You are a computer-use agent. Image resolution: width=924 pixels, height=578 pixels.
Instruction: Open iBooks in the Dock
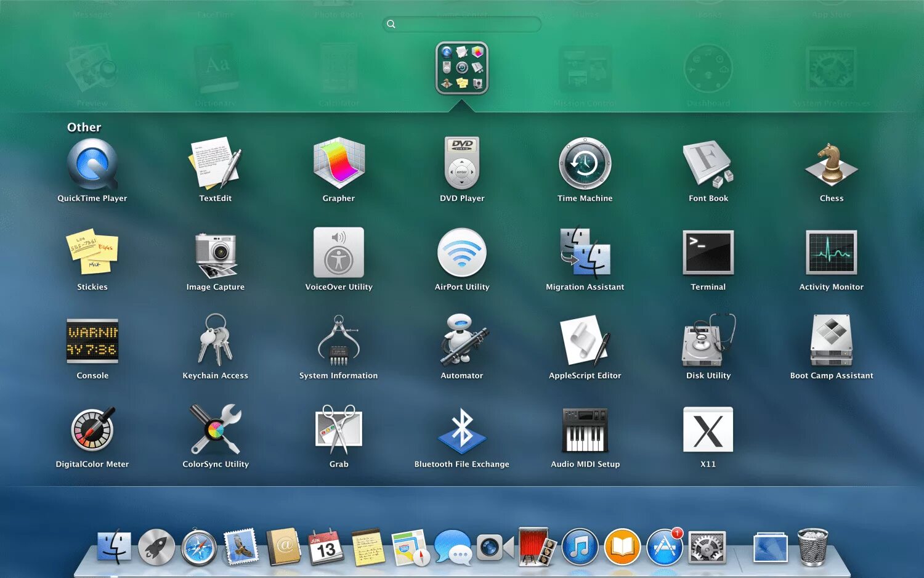pyautogui.click(x=622, y=547)
